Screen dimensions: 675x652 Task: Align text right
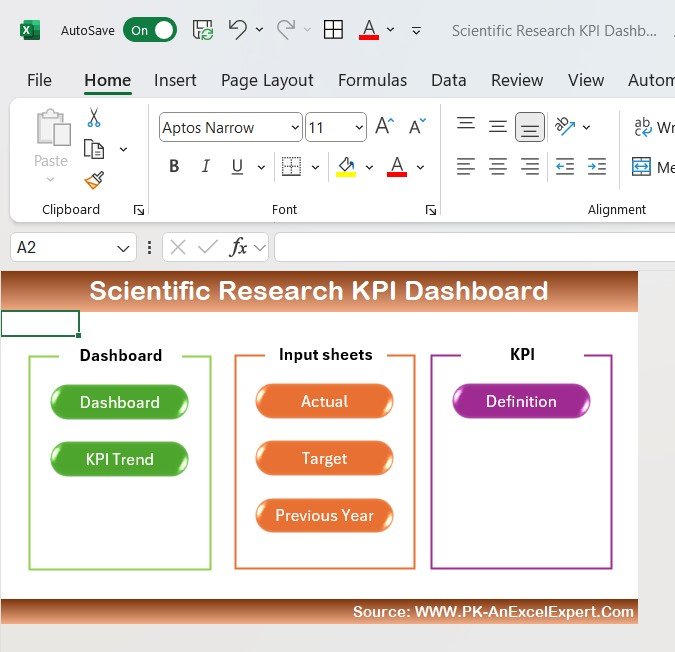(x=529, y=166)
